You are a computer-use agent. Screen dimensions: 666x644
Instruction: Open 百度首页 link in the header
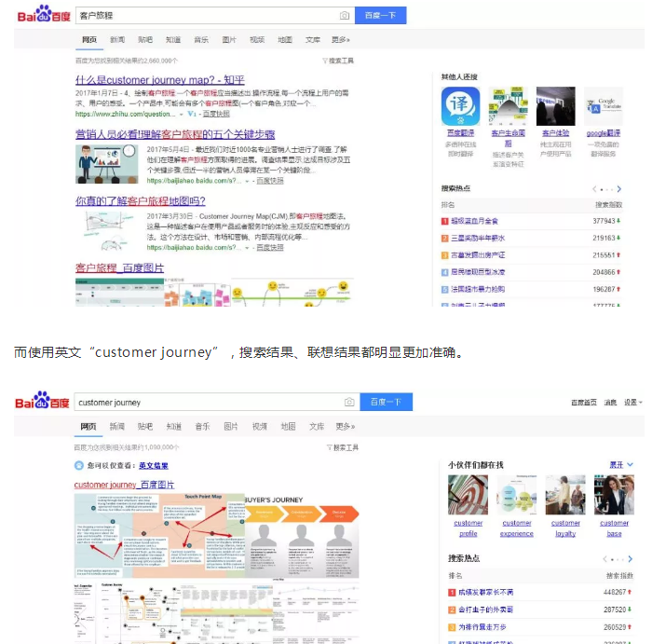584,402
